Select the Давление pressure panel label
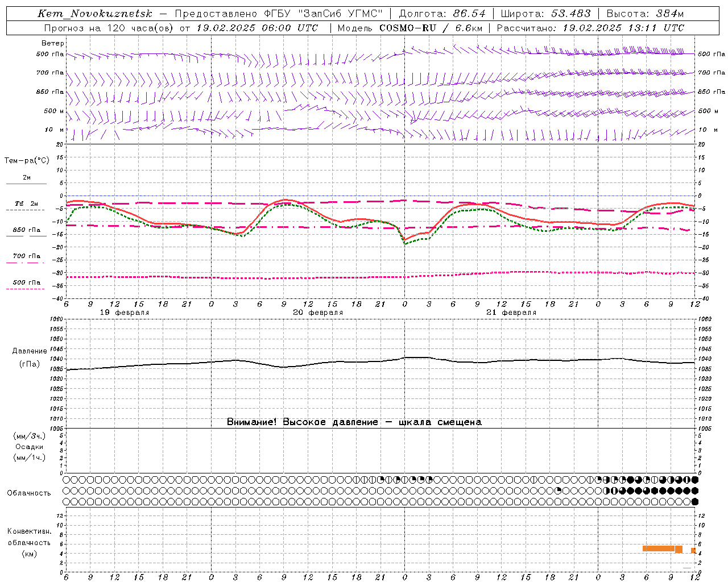Screen dimensions: 728x582 click(30, 351)
